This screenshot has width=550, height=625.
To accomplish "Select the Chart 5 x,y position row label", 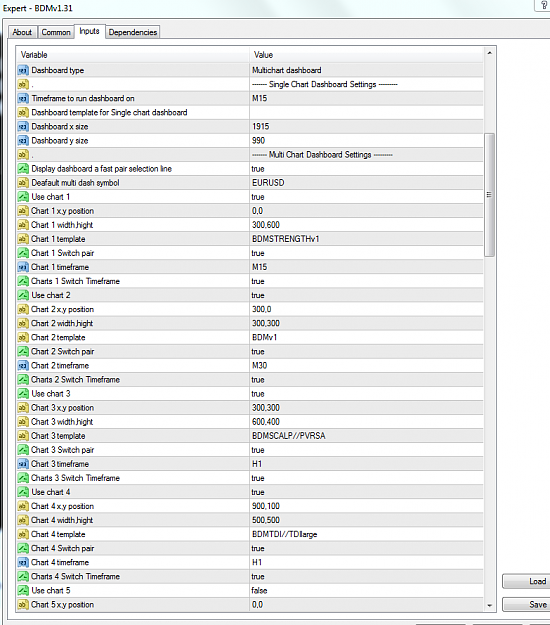I will 63,605.
